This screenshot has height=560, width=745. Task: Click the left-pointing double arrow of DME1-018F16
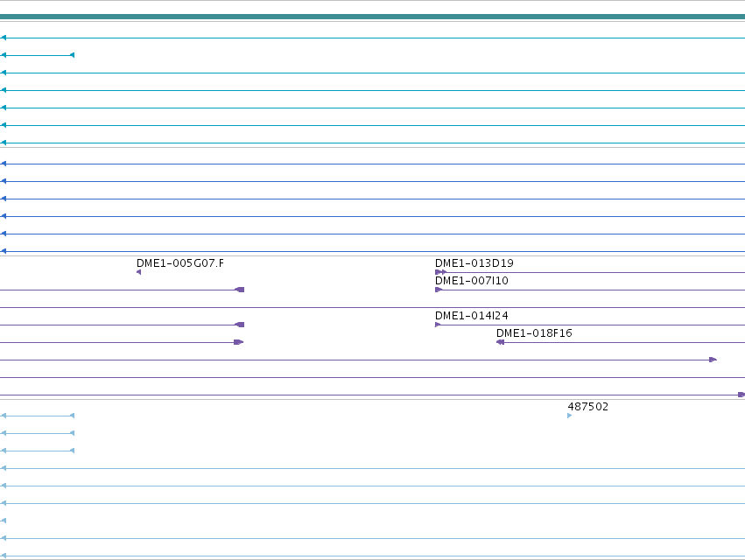500,342
